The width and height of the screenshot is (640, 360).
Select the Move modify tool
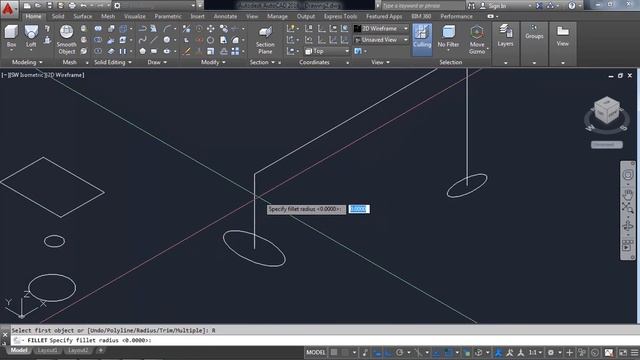tap(211, 29)
